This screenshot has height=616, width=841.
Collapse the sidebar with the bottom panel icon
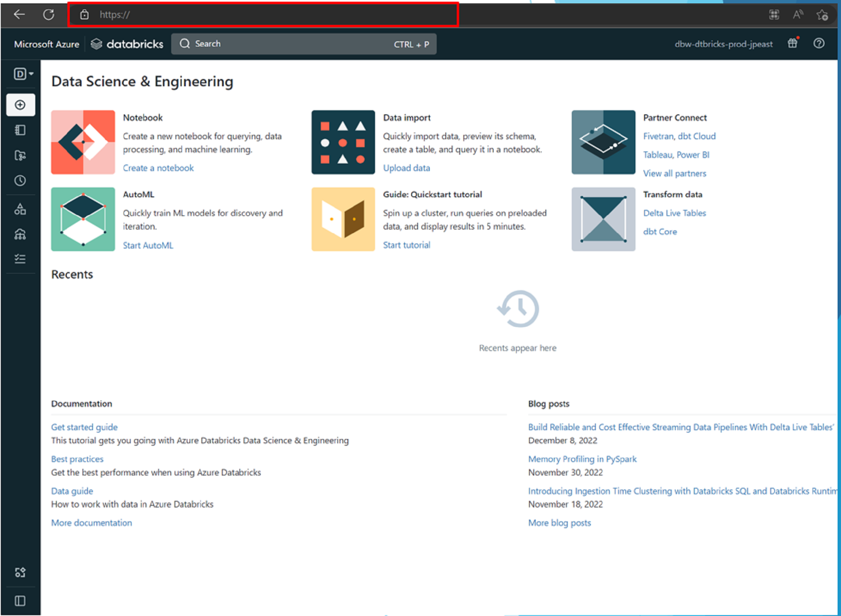pyautogui.click(x=20, y=601)
